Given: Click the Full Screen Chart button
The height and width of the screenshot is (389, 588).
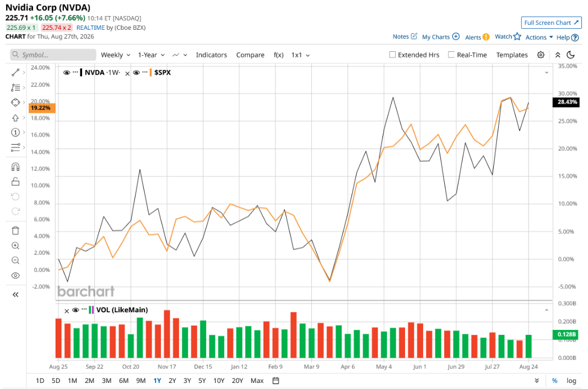Looking at the screenshot, I should 551,23.
